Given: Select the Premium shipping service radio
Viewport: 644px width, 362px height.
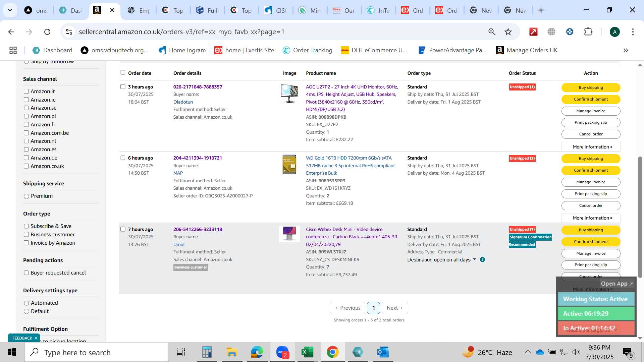Looking at the screenshot, I should [26, 196].
